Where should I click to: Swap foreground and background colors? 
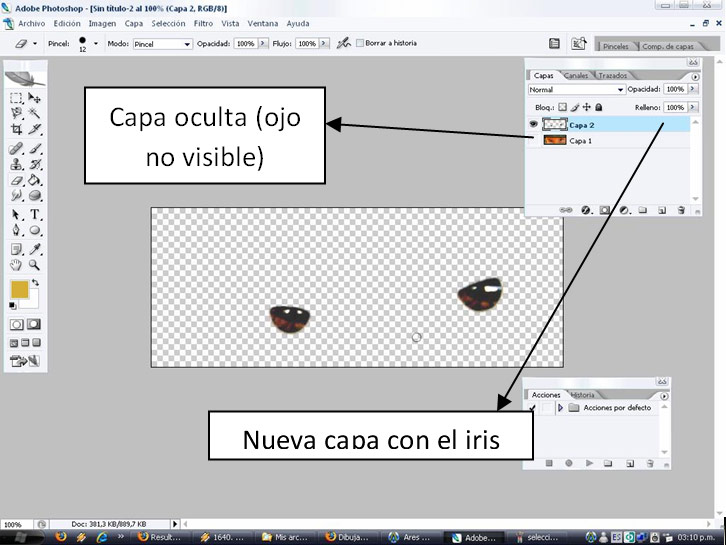pyautogui.click(x=36, y=282)
